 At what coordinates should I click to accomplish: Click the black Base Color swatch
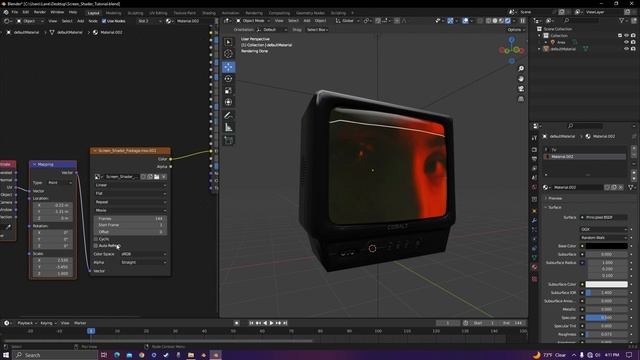coord(607,246)
